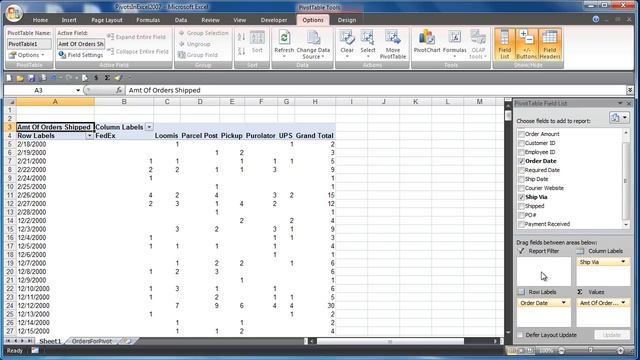Click the Select All corner button
Viewport: 640px width, 360px height.
click(10, 102)
